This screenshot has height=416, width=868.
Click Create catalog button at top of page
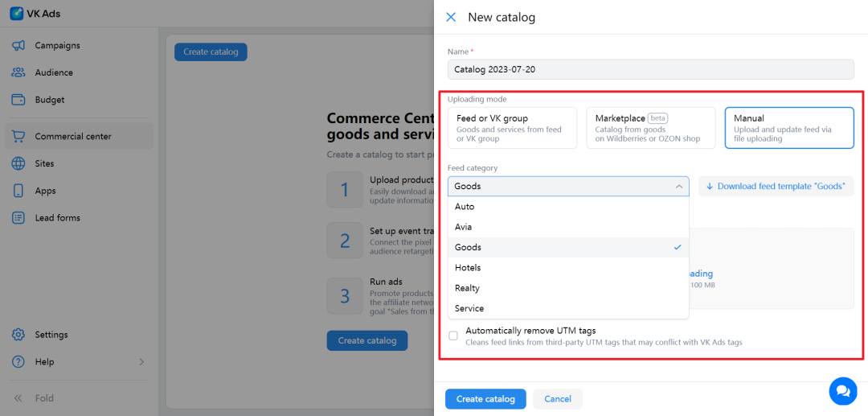pos(211,52)
